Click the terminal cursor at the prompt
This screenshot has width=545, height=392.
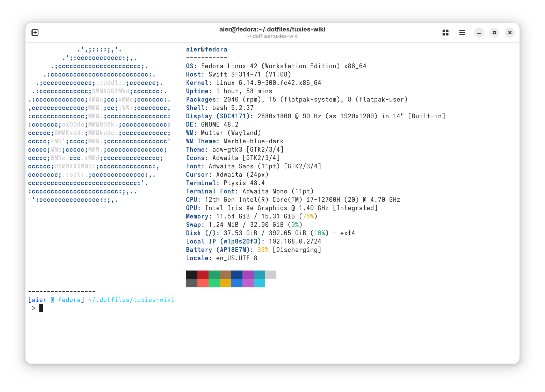pyautogui.click(x=41, y=308)
